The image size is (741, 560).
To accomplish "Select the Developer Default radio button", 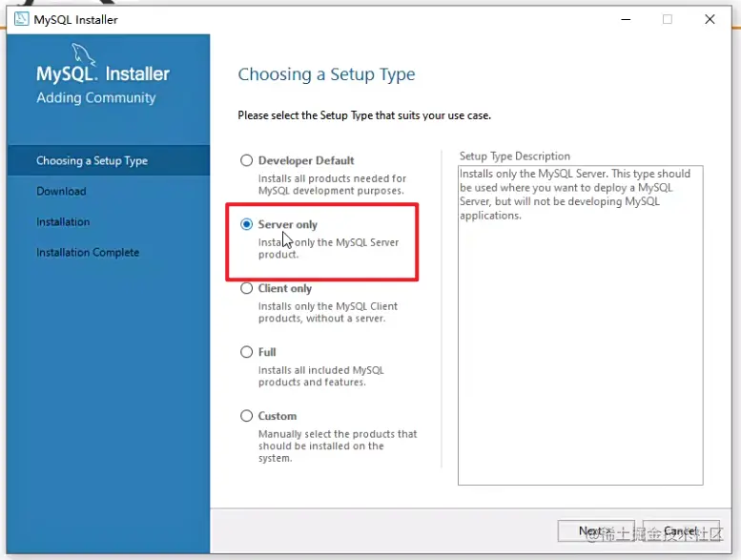I will coord(247,160).
